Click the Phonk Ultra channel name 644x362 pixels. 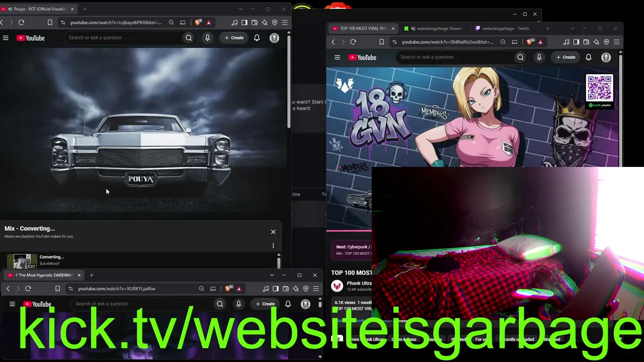[359, 283]
